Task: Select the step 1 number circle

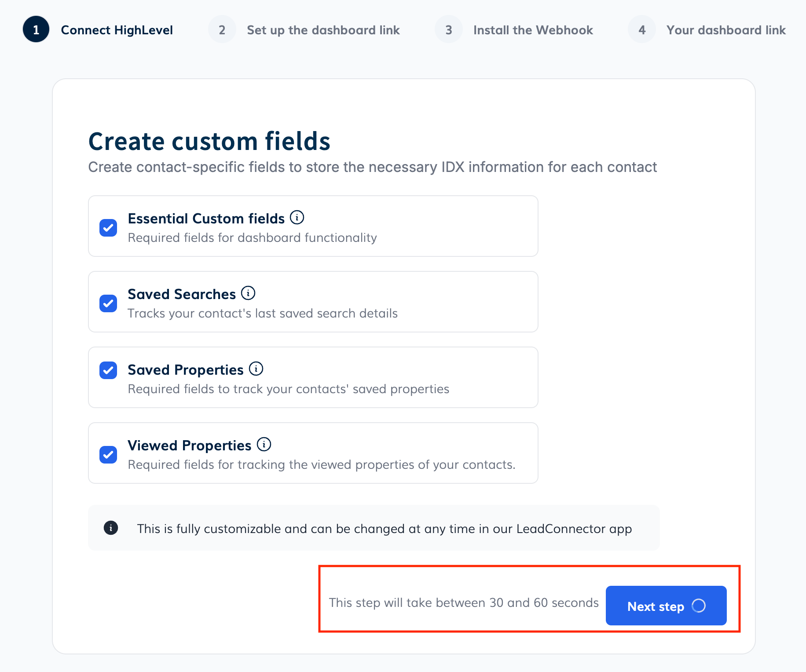Action: (x=36, y=29)
